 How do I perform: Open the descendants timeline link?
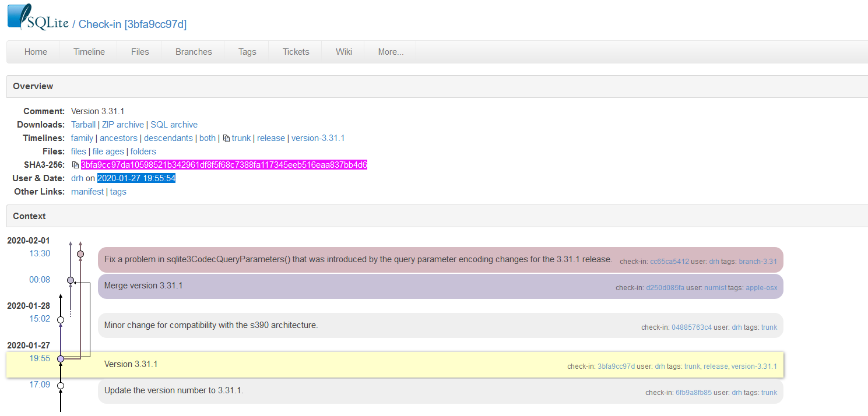click(168, 138)
